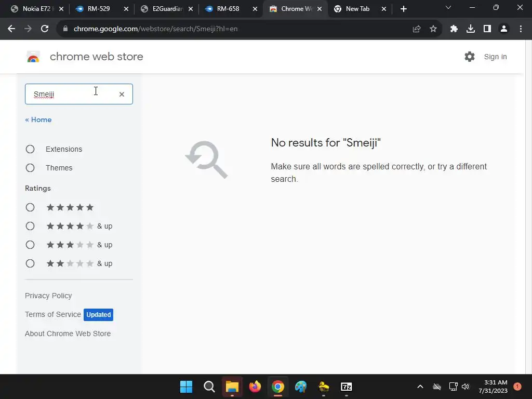The height and width of the screenshot is (399, 532).
Task: Filter by three stars & up
Action: [x=30, y=245]
